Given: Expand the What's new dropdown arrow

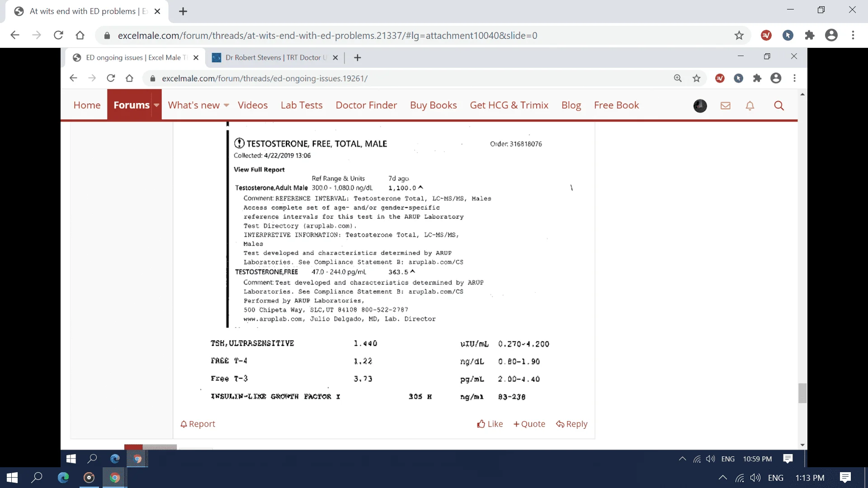Looking at the screenshot, I should (226, 105).
